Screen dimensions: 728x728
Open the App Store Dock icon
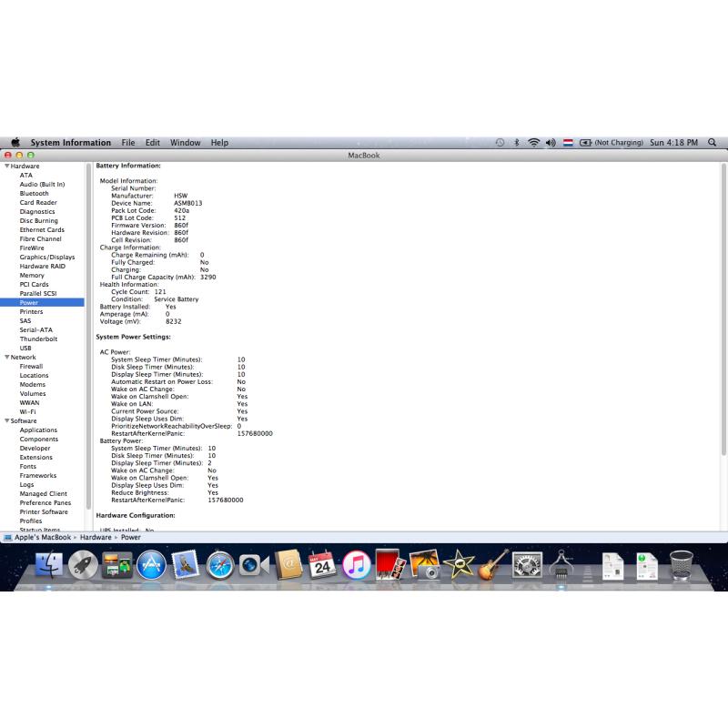point(151,564)
